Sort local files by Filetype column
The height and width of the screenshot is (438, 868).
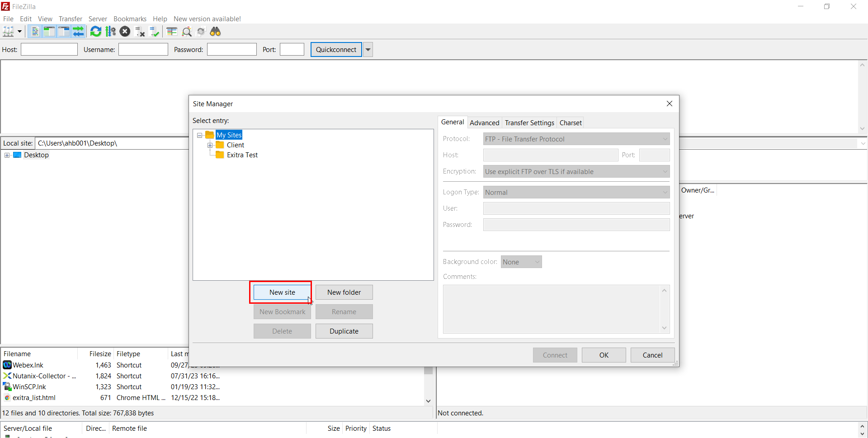click(x=141, y=354)
